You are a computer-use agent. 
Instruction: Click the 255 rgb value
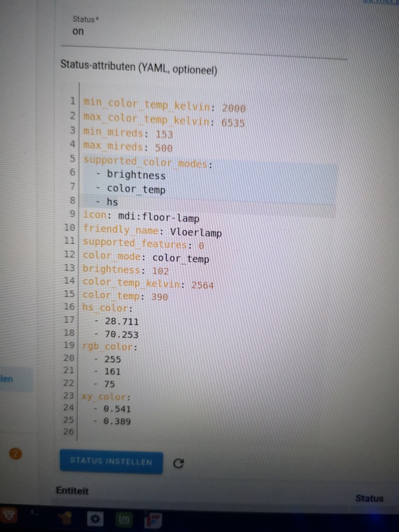[x=112, y=359]
